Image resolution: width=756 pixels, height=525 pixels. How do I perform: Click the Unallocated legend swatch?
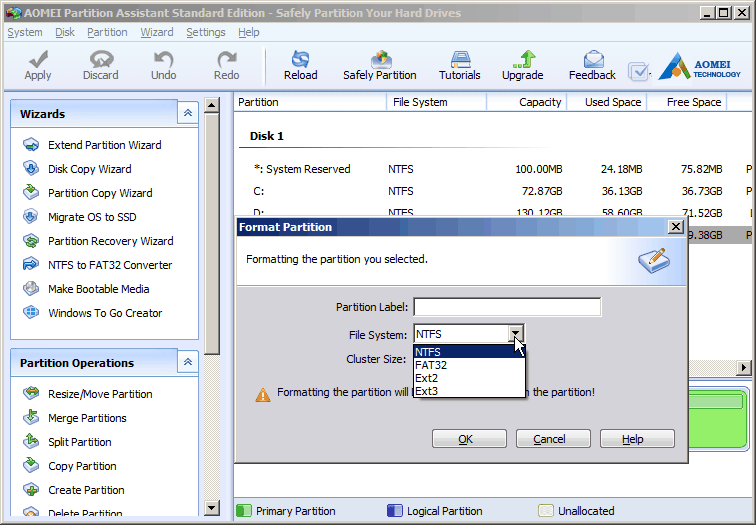tap(546, 511)
